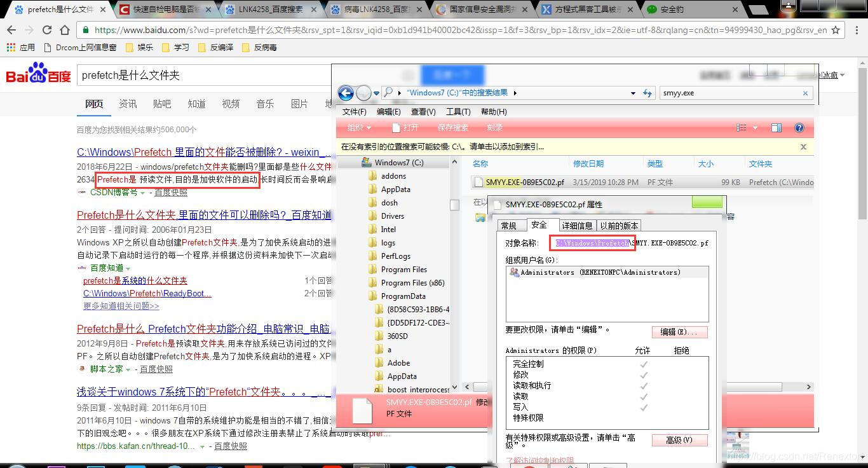
Task: Click the Chrome address bar URL
Action: [461, 30]
